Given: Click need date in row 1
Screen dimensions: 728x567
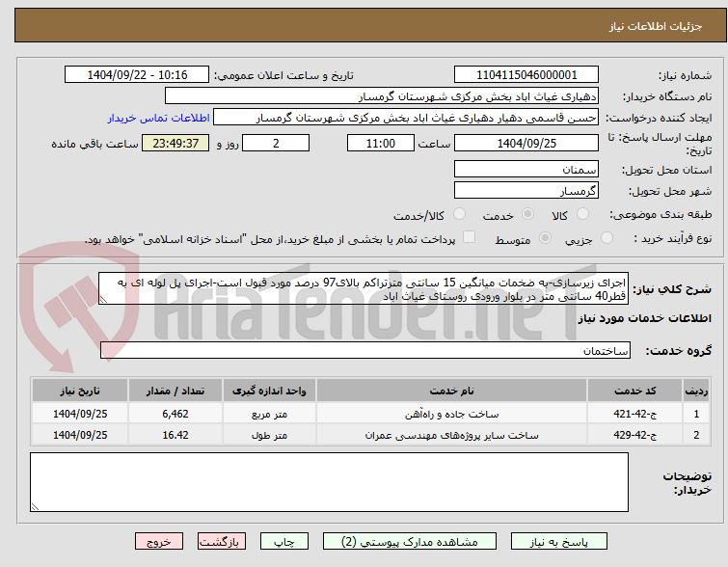Looking at the screenshot, I should [x=80, y=414].
